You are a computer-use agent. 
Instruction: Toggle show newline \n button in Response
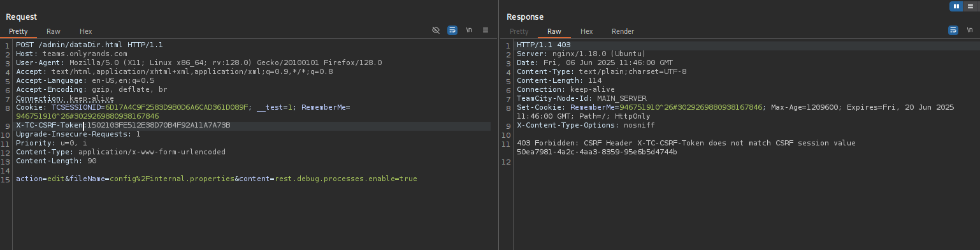tap(970, 30)
